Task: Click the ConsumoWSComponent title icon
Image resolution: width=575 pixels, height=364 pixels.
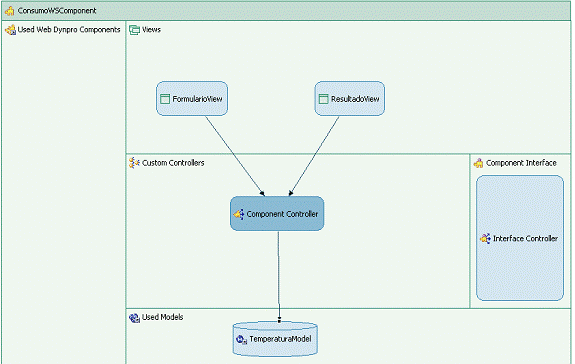Action: pos(10,11)
